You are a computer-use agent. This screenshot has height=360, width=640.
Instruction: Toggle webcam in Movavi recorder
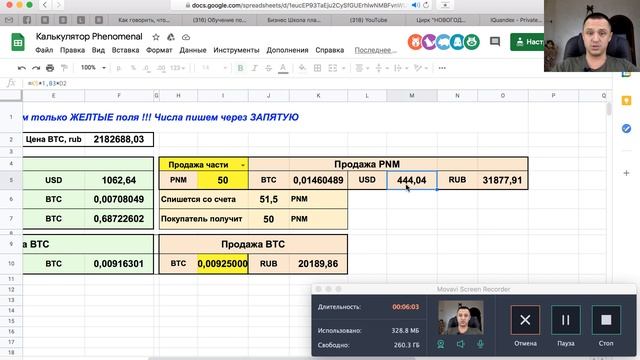click(441, 344)
